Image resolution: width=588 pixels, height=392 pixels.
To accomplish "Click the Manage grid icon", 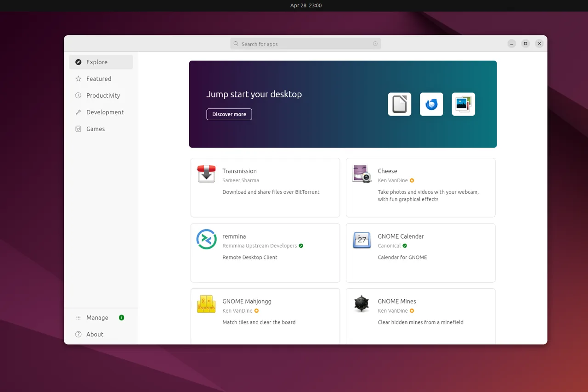I will pyautogui.click(x=78, y=318).
